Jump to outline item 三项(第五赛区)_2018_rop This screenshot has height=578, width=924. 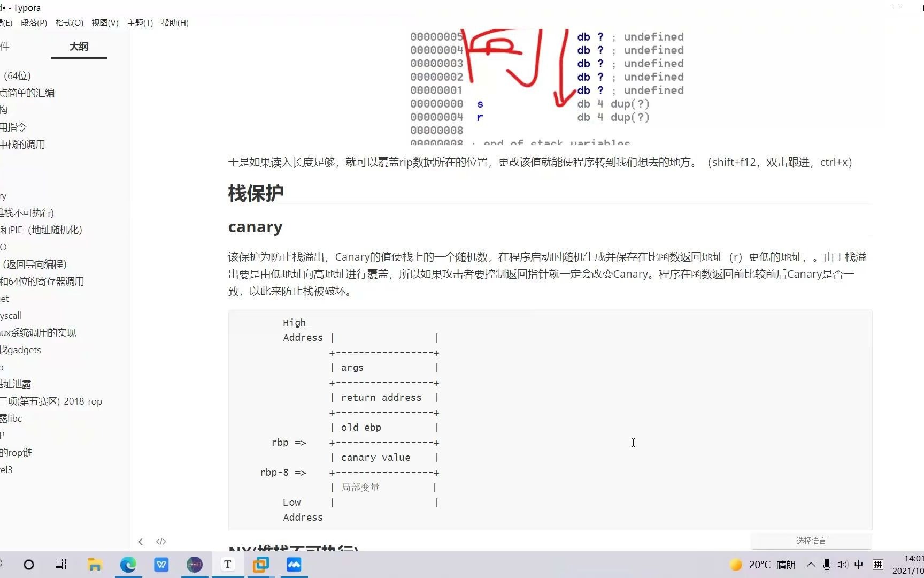[x=51, y=401]
